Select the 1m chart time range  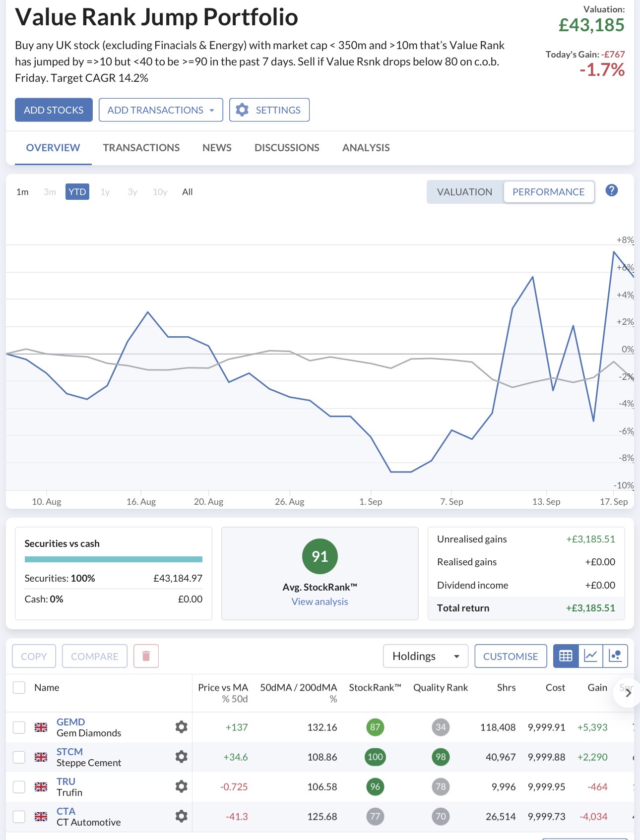pos(22,192)
